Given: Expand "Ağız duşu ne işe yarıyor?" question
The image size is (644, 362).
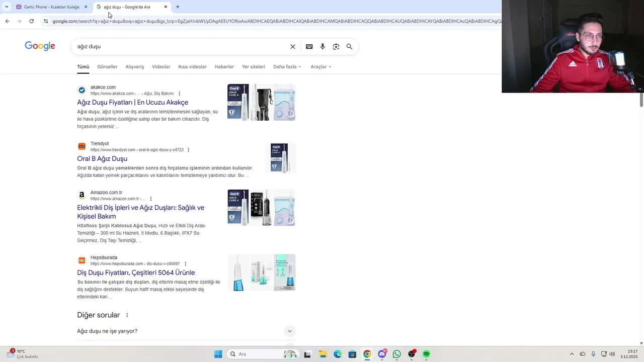Looking at the screenshot, I should click(186, 331).
